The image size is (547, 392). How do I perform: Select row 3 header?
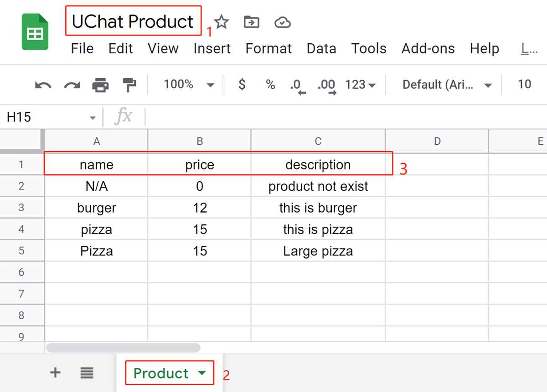point(22,208)
